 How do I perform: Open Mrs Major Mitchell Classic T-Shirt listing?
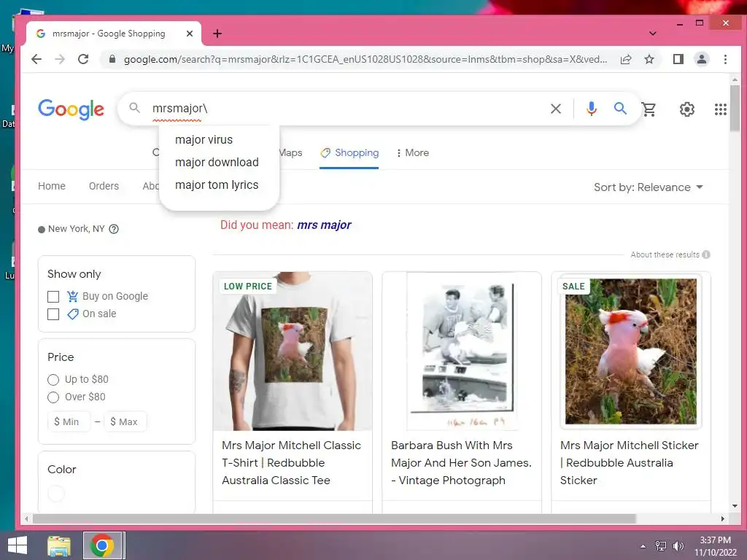291,463
